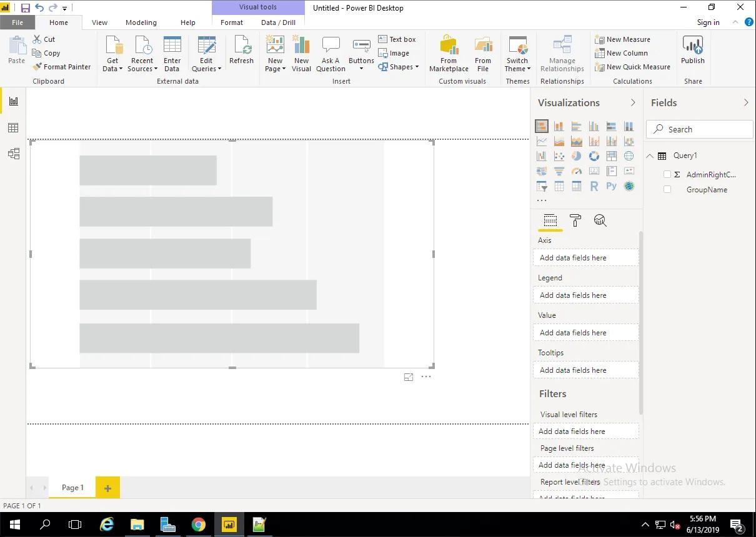
Task: Select the Ribbon chart visual
Action: coord(629,141)
